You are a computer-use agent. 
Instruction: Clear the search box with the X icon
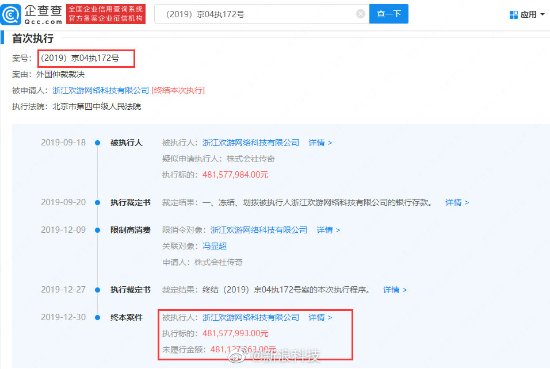coord(360,14)
